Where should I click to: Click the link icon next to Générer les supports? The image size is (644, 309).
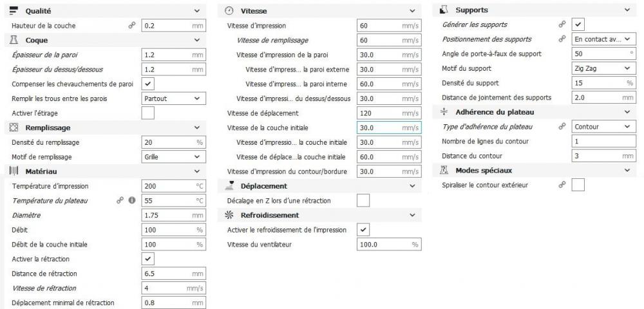click(562, 24)
